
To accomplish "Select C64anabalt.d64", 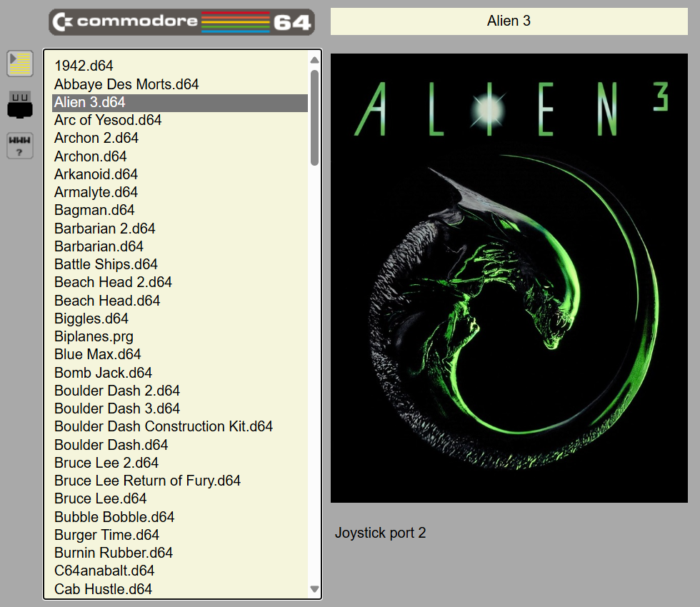I will pyautogui.click(x=180, y=571).
